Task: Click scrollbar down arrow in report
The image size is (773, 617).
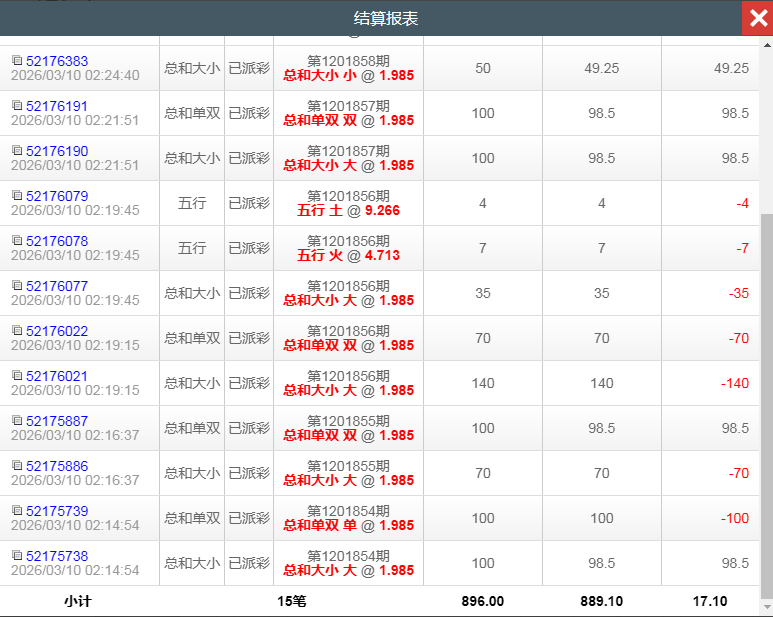Action: [767, 607]
